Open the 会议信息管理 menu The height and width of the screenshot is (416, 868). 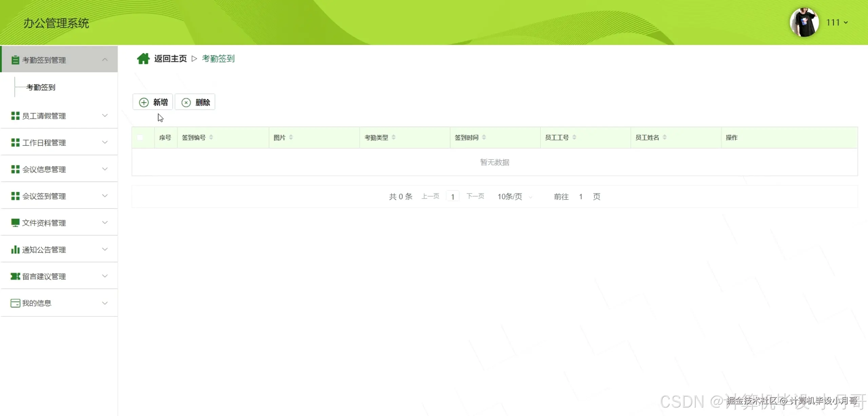44,169
